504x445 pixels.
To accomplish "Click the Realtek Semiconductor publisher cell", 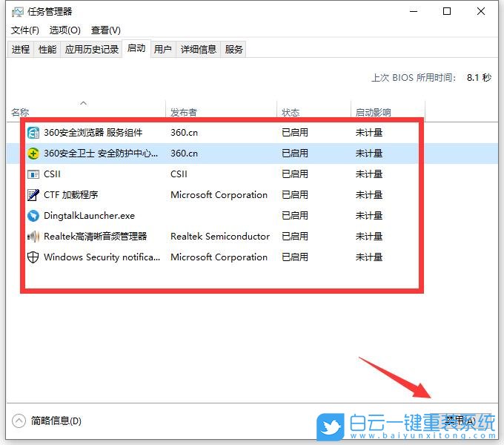I will 220,237.
